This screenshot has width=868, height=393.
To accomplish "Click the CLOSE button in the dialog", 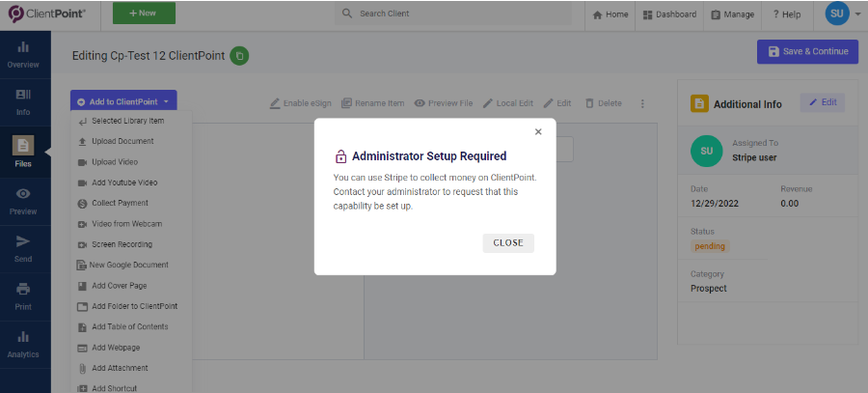I will pos(508,242).
